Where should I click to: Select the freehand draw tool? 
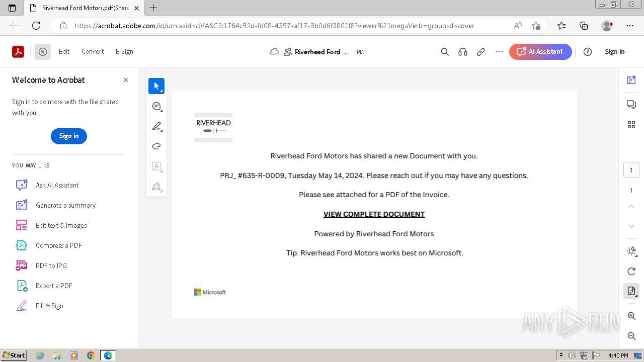[156, 146]
